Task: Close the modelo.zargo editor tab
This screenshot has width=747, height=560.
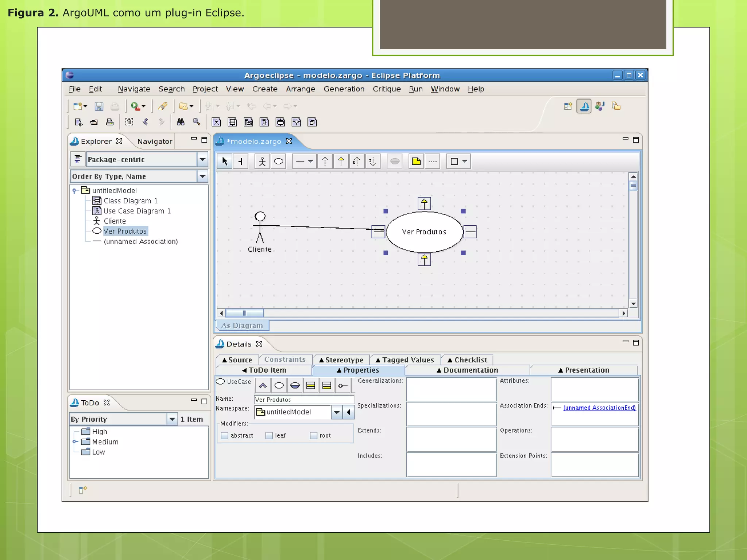Action: [289, 141]
